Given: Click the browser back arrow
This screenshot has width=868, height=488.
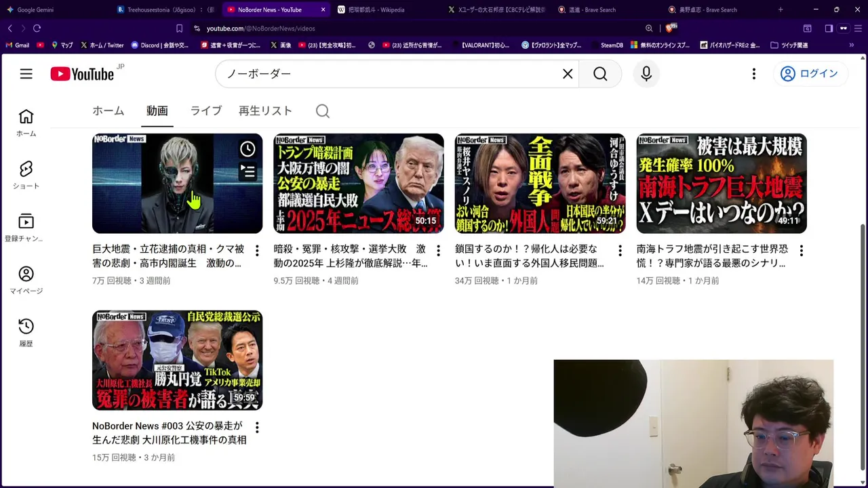Looking at the screenshot, I should 9,28.
